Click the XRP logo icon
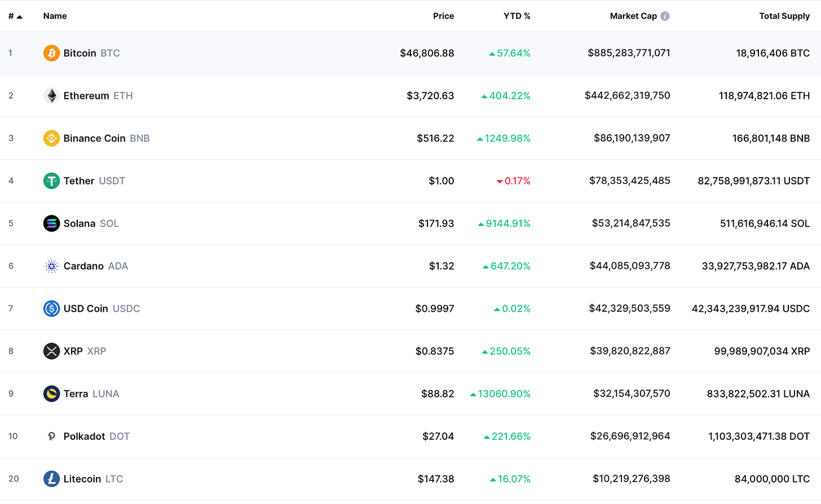821x504 pixels. pyautogui.click(x=51, y=351)
